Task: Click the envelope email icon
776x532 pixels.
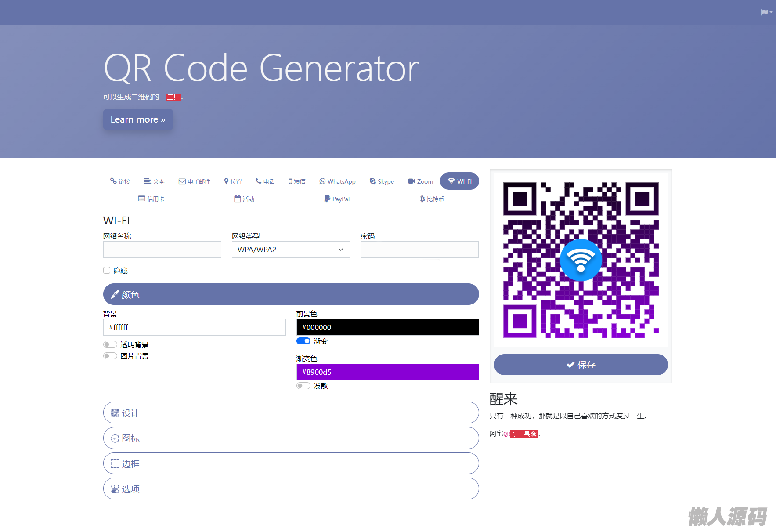Action: (x=182, y=181)
